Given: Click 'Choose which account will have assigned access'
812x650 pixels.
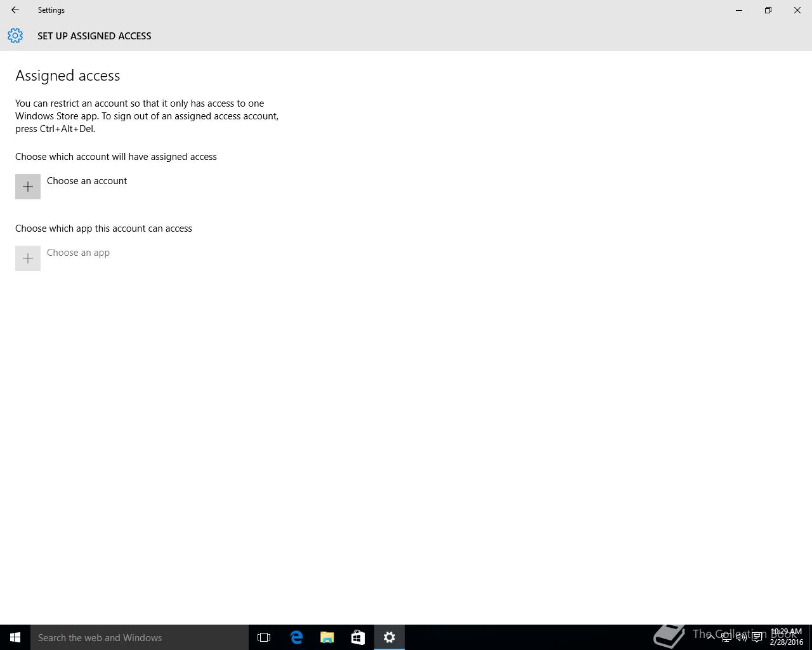Looking at the screenshot, I should click(x=116, y=157).
